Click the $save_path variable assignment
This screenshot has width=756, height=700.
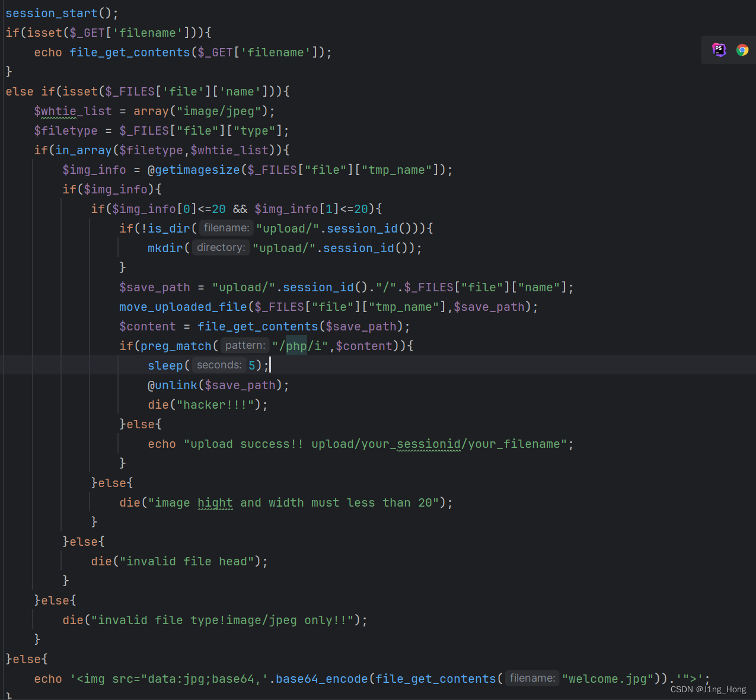point(154,287)
